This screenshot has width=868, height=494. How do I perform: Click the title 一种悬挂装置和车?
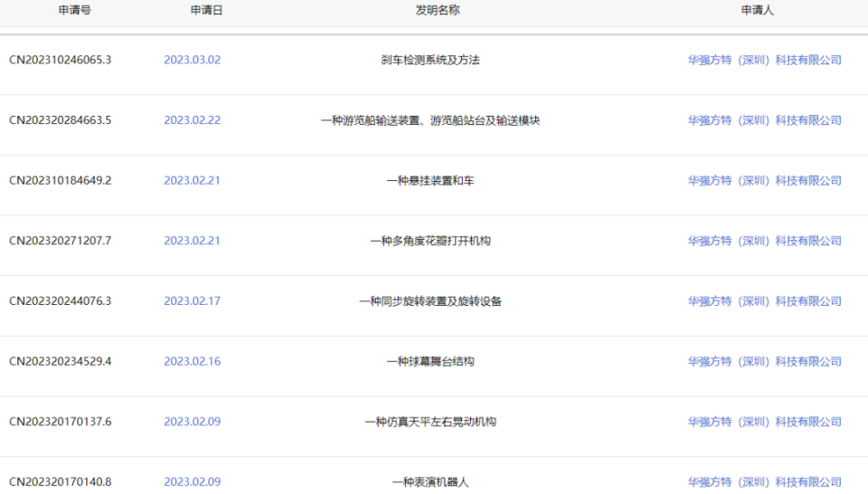430,181
